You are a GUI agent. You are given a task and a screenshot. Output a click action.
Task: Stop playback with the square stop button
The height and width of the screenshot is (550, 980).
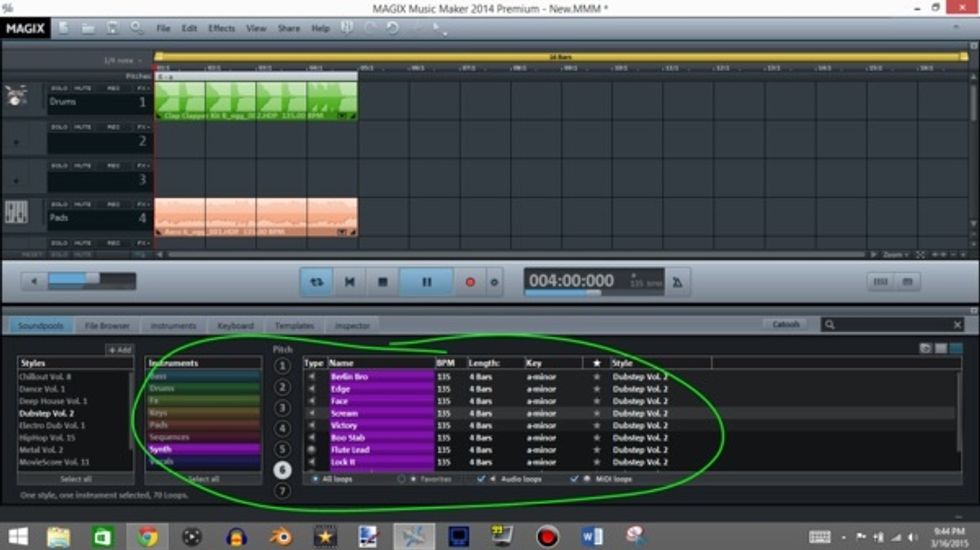[382, 282]
